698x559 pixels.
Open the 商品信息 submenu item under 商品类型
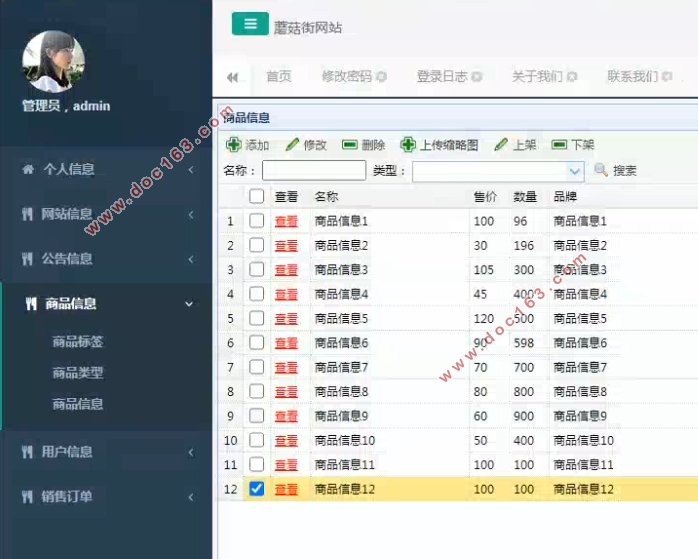(x=78, y=404)
